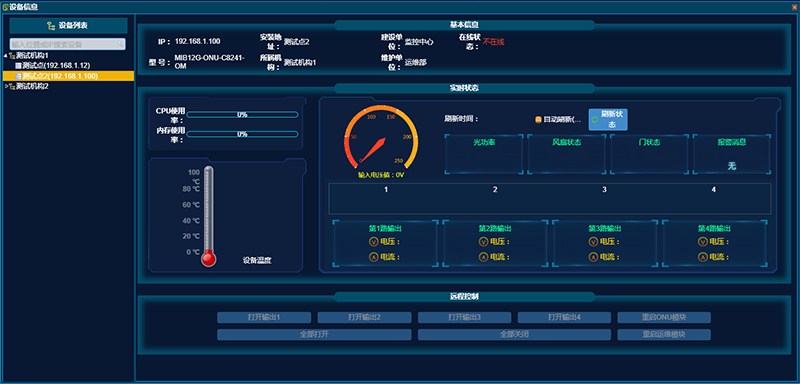
Task: Click the CPU使用率 progress bar
Action: tap(242, 115)
